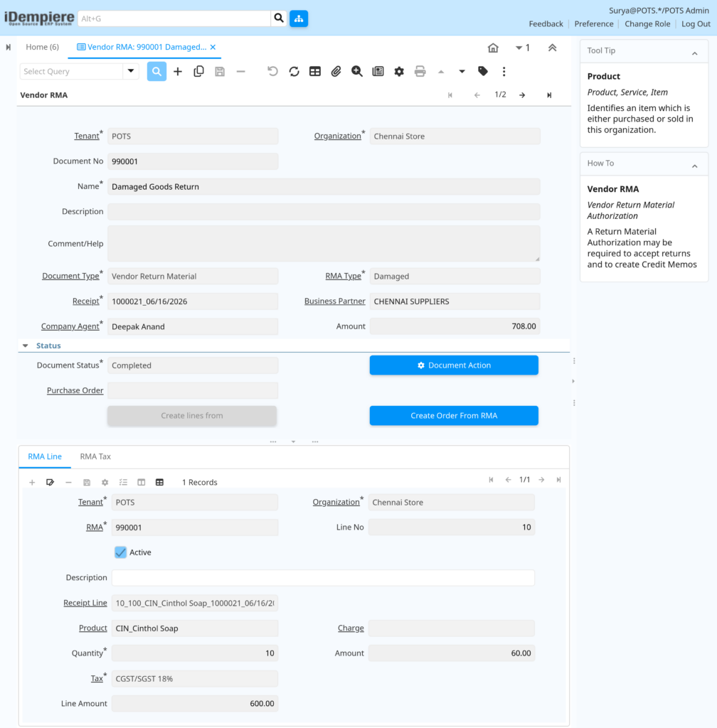This screenshot has width=717, height=728.
Task: Open the RMA Line tab
Action: click(45, 456)
